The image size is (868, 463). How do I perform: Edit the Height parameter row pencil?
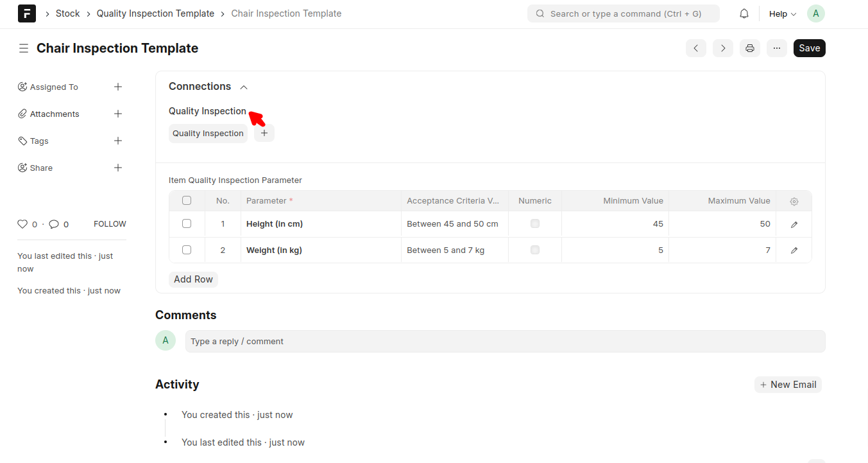point(794,223)
